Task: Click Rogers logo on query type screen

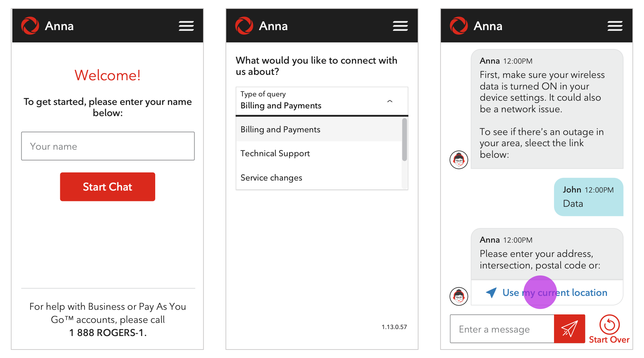Action: pyautogui.click(x=244, y=26)
